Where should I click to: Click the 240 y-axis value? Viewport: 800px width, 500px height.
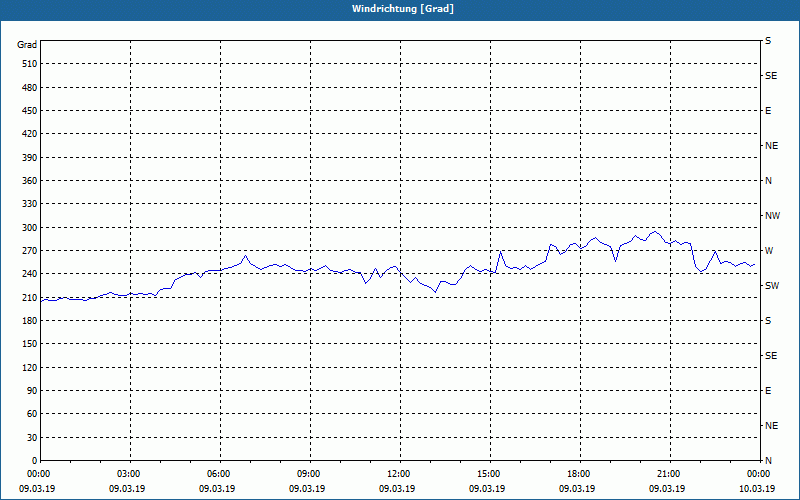30,274
